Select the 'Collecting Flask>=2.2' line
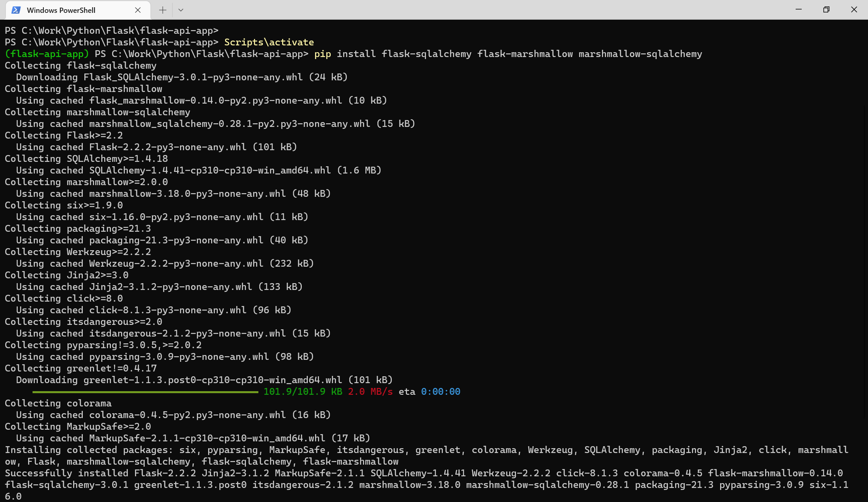868x502 pixels. click(x=64, y=135)
